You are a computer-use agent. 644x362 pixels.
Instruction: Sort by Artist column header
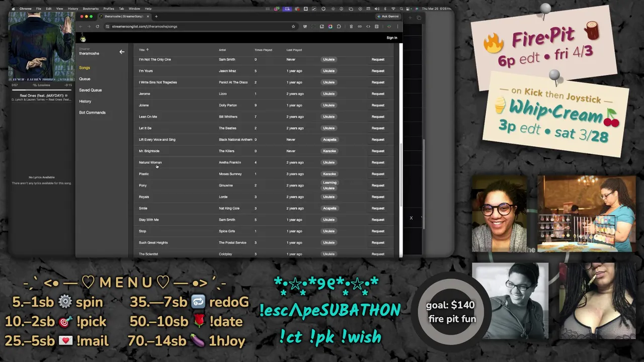tap(222, 50)
